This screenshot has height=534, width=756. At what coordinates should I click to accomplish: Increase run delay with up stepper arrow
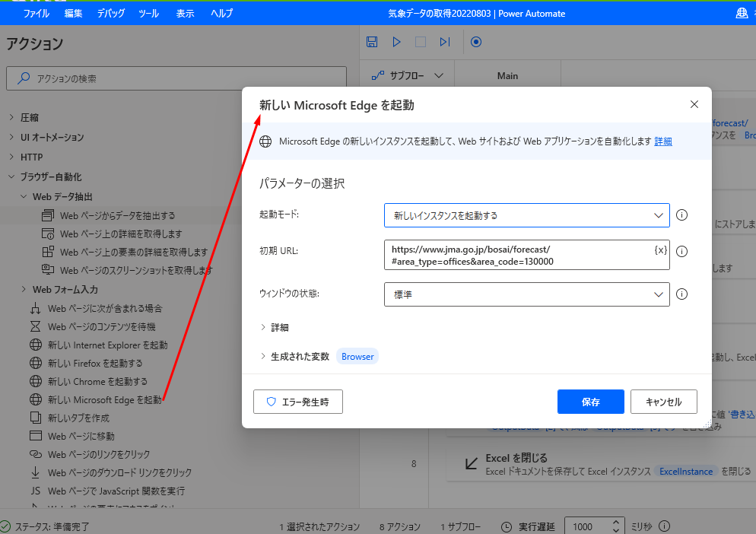tap(616, 523)
